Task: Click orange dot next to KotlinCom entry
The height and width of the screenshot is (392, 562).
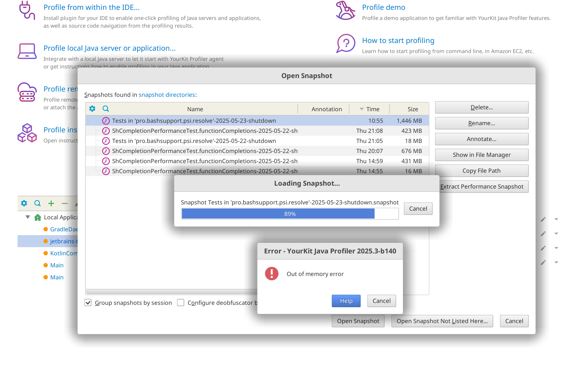Action: click(45, 253)
